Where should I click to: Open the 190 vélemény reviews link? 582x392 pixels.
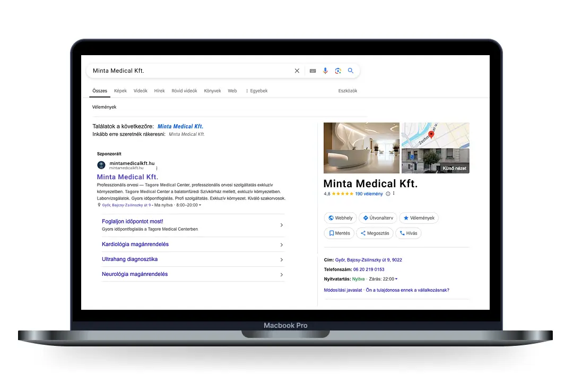point(369,194)
